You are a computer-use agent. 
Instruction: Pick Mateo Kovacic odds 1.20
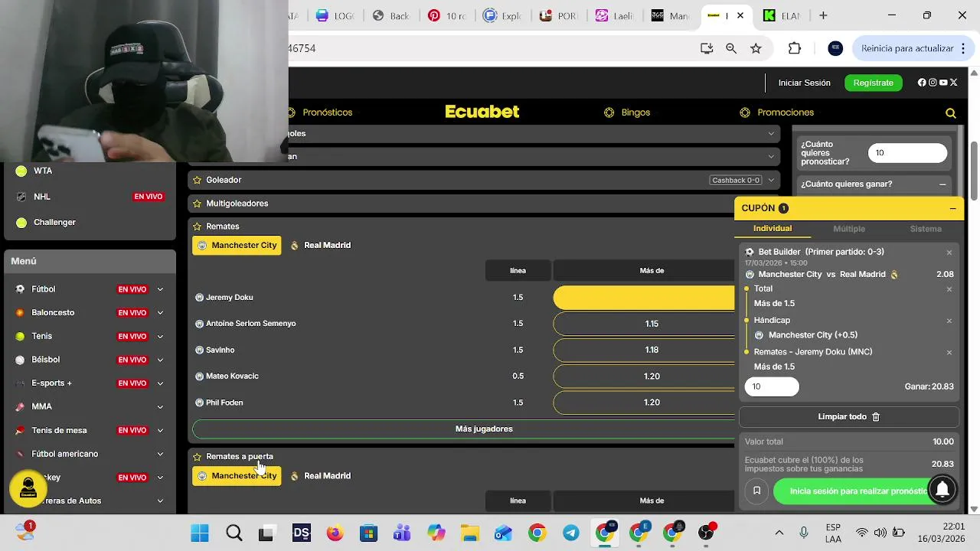point(644,377)
